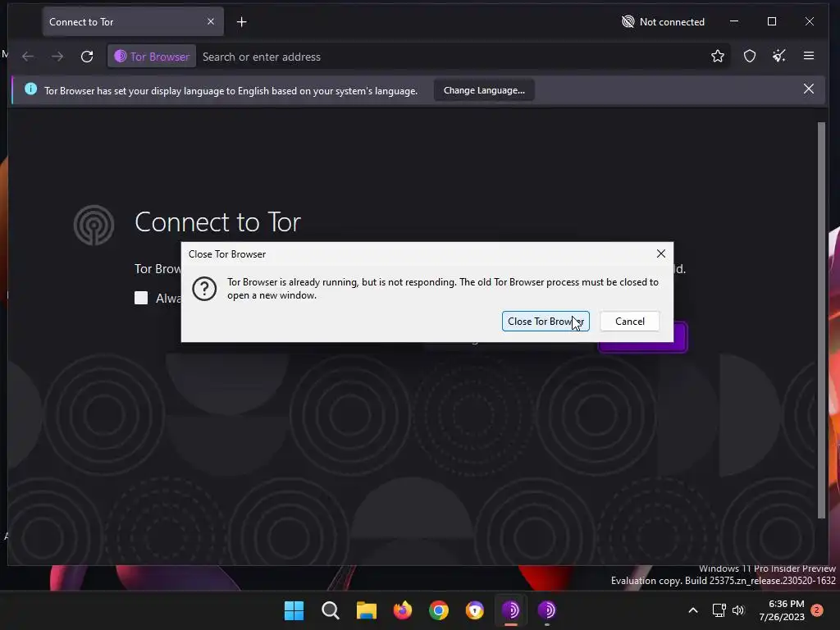
Task: Open the hamburger application menu
Action: [808, 56]
